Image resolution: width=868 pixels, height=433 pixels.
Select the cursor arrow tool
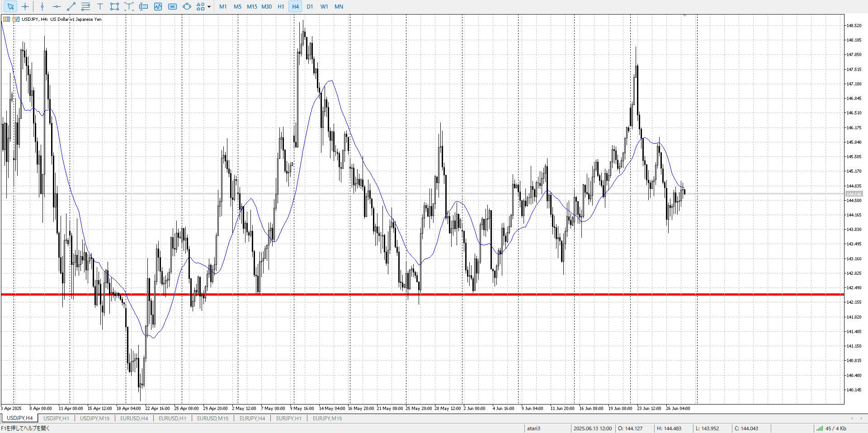point(10,6)
